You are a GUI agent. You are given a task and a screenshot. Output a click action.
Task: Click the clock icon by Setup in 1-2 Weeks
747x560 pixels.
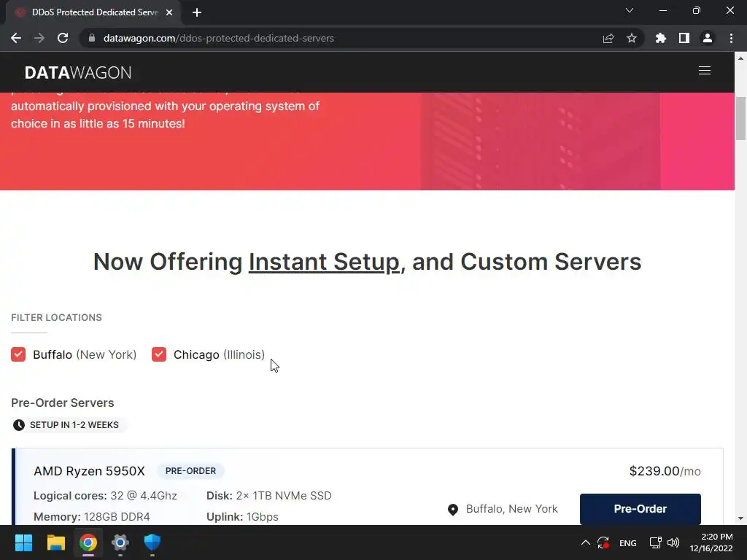pos(18,425)
